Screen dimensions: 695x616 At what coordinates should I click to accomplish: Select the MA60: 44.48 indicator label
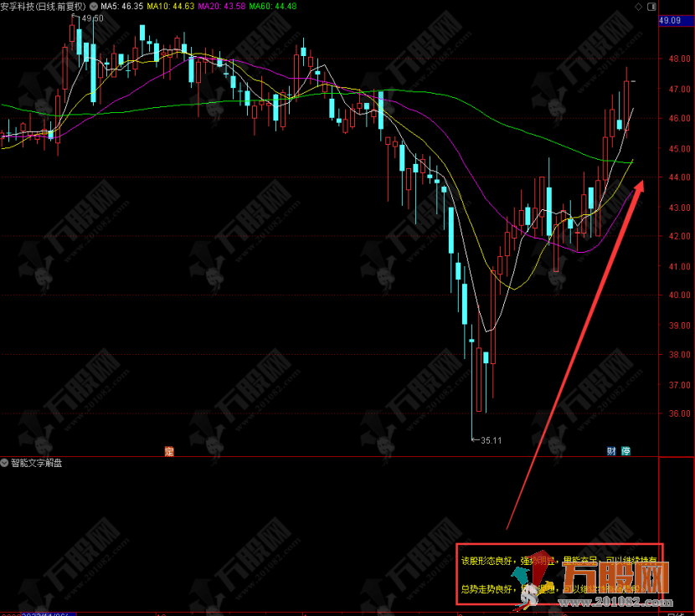273,7
